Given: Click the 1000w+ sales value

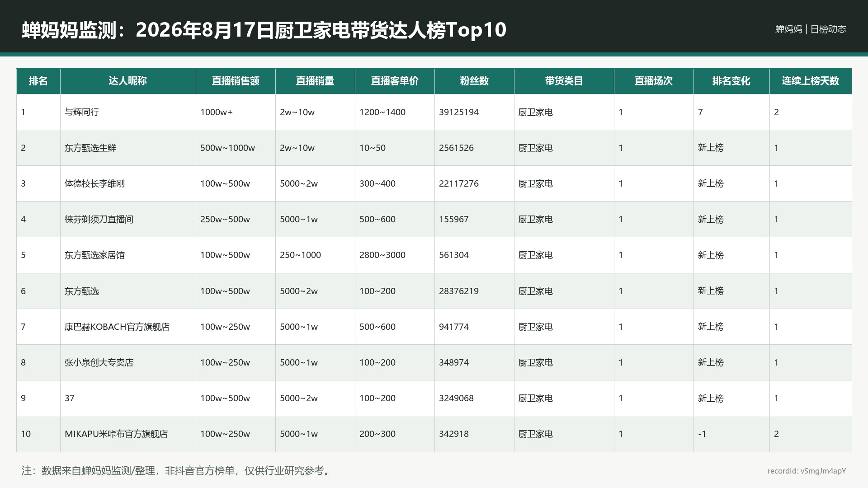Looking at the screenshot, I should [217, 112].
